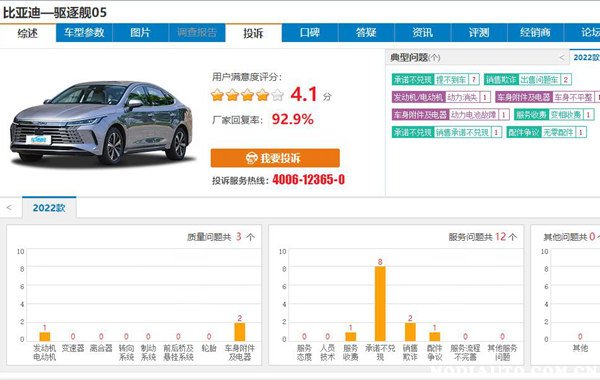Open the 口碑 tab

tap(310, 33)
